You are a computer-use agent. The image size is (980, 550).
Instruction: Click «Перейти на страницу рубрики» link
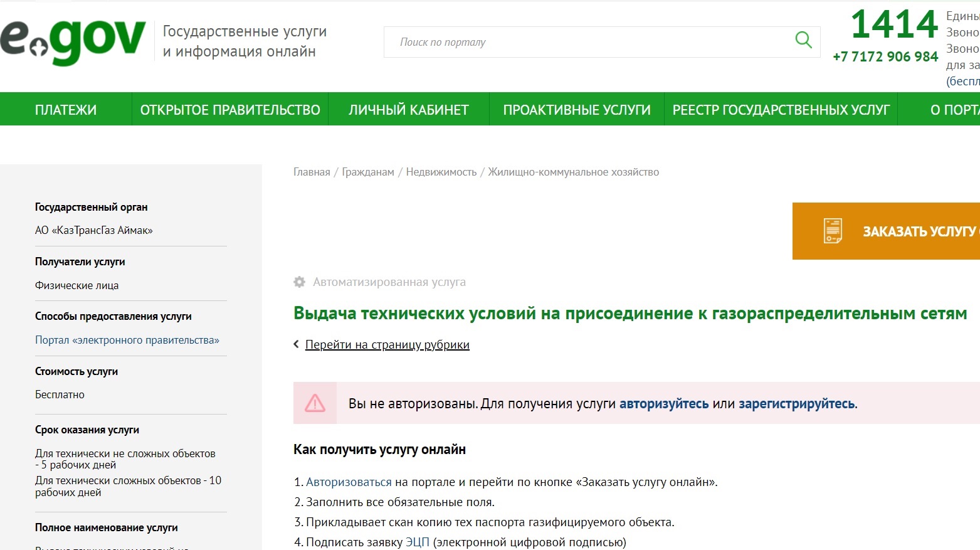(x=386, y=344)
